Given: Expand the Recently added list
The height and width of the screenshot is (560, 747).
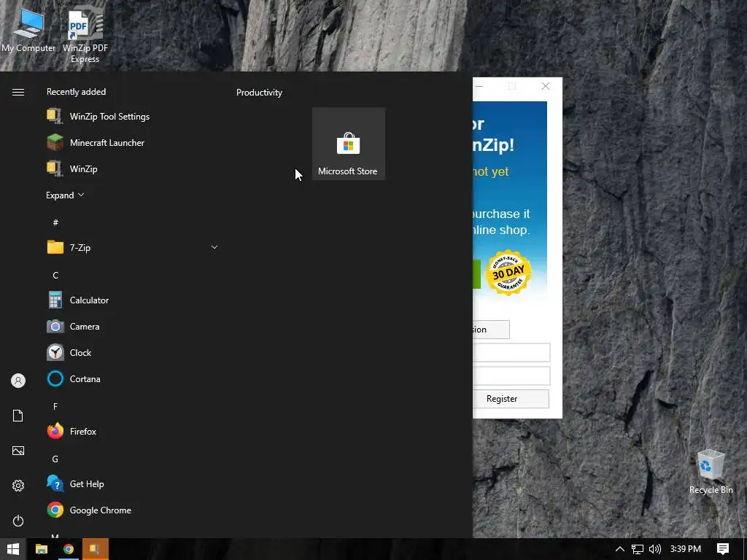Looking at the screenshot, I should point(65,195).
